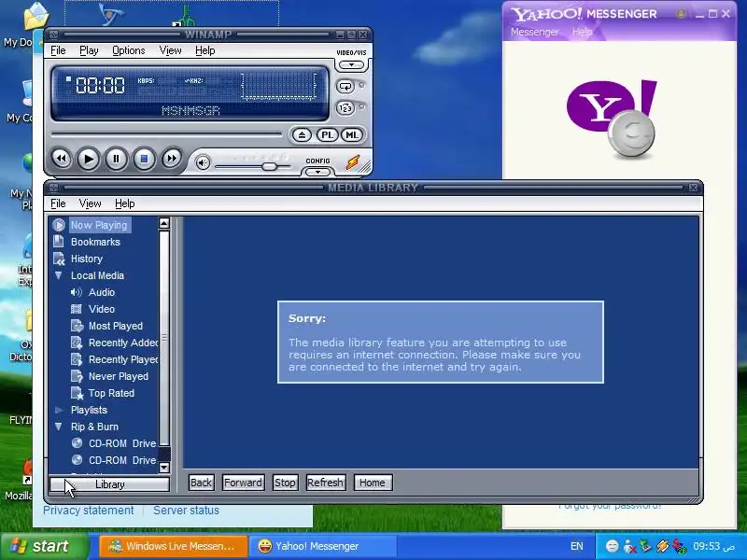This screenshot has width=747, height=560.
Task: Open the Winamp Help menu
Action: (205, 50)
